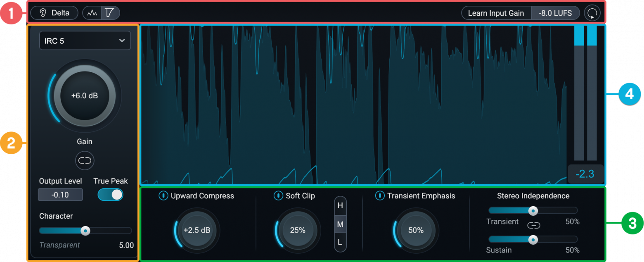Click the Output Level value field
The width and height of the screenshot is (644, 262).
pyautogui.click(x=60, y=195)
